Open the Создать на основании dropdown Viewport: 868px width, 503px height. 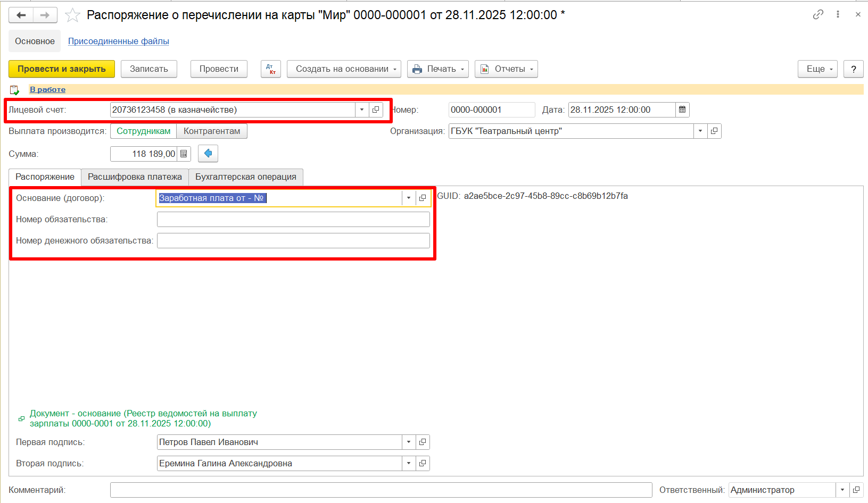[x=344, y=69]
